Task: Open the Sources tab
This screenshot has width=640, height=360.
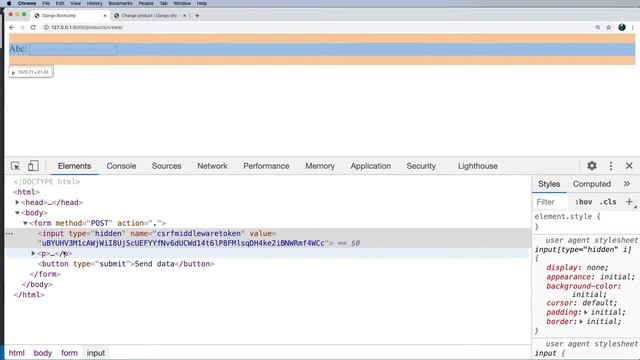Action: (167, 166)
